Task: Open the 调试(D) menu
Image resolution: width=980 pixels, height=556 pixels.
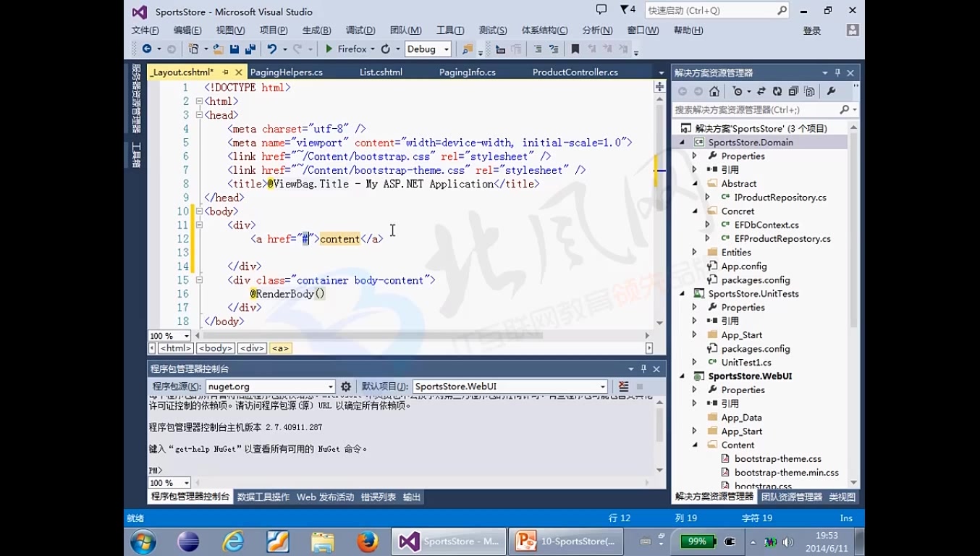Action: [360, 30]
